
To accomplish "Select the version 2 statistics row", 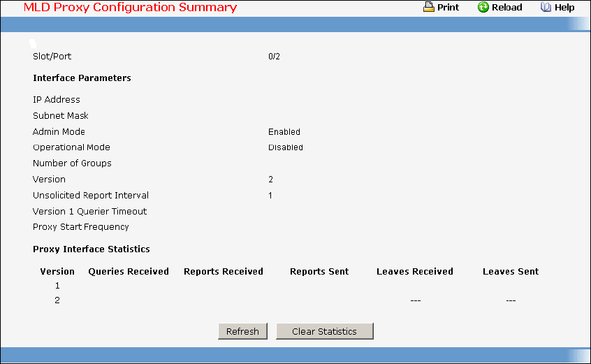I will 289,300.
